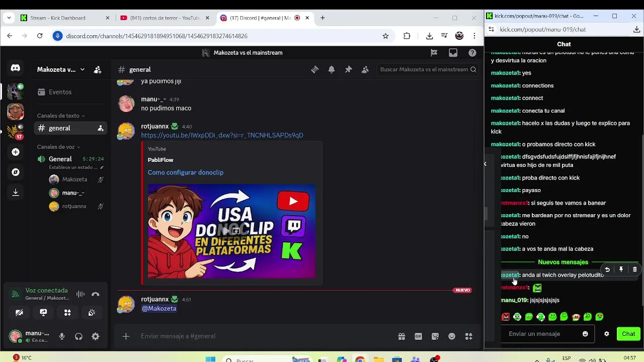Open the emoji picker in Kick chat input
This screenshot has height=362, width=644.
[x=585, y=334]
